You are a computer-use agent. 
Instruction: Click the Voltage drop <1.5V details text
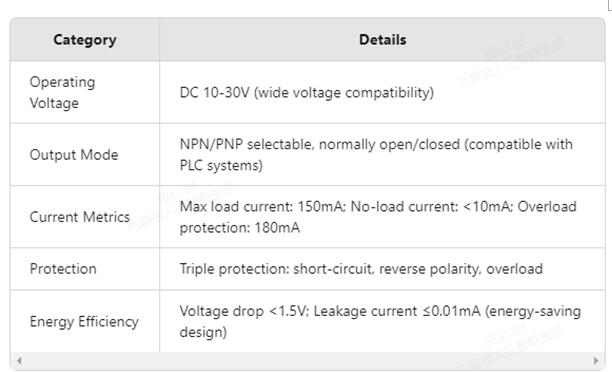pos(244,311)
